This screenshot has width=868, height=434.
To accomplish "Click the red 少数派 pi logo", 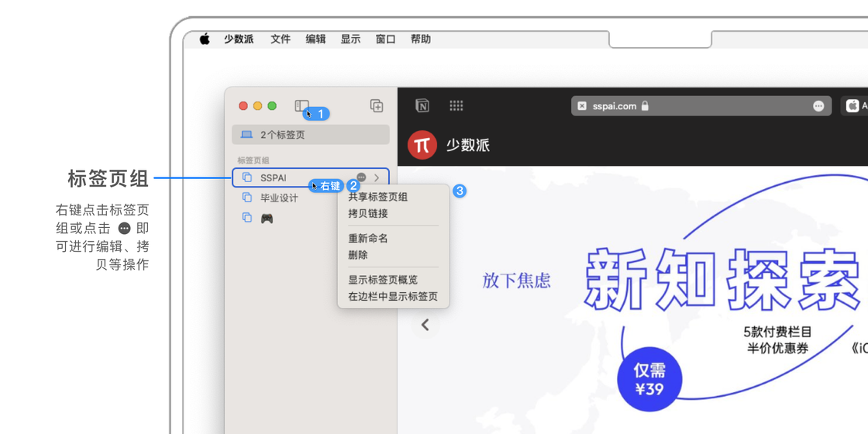I will tap(422, 145).
